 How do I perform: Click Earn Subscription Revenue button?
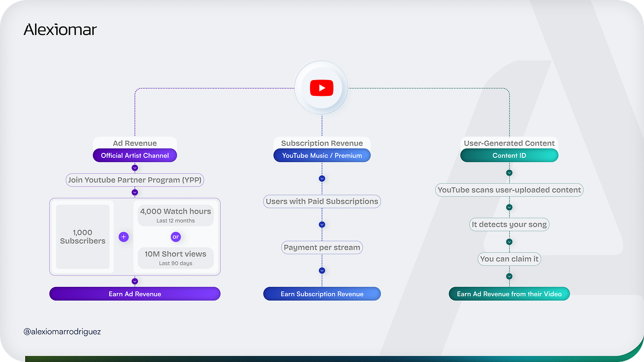[322, 294]
